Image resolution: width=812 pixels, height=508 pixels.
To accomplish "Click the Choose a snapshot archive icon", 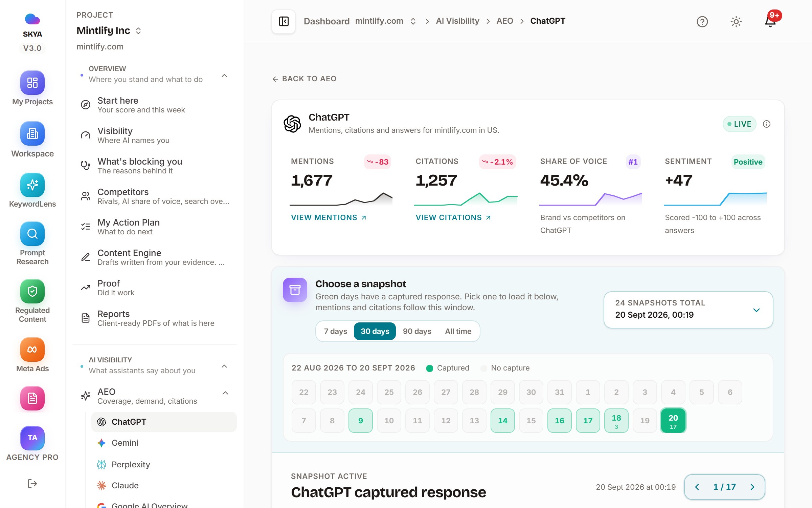I will tap(295, 290).
